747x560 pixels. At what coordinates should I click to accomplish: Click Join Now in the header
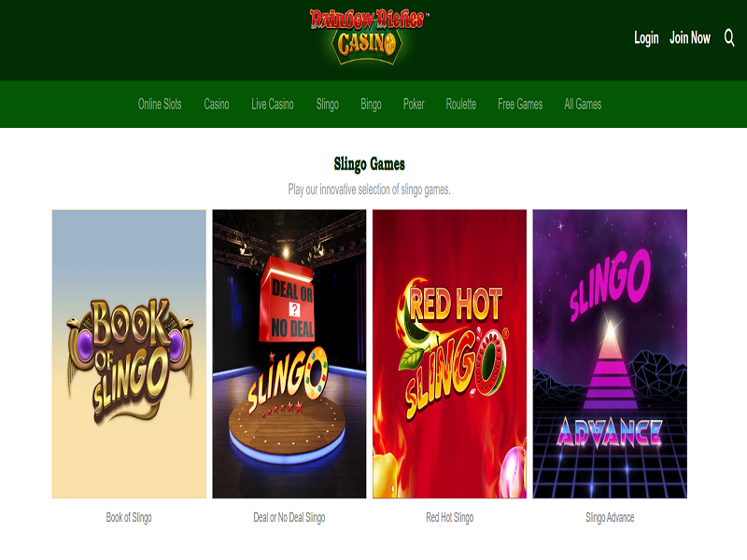point(690,37)
